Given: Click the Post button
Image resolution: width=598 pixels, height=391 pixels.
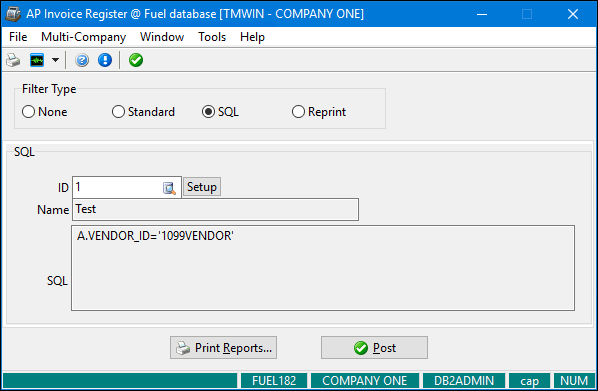Looking at the screenshot, I should point(375,348).
